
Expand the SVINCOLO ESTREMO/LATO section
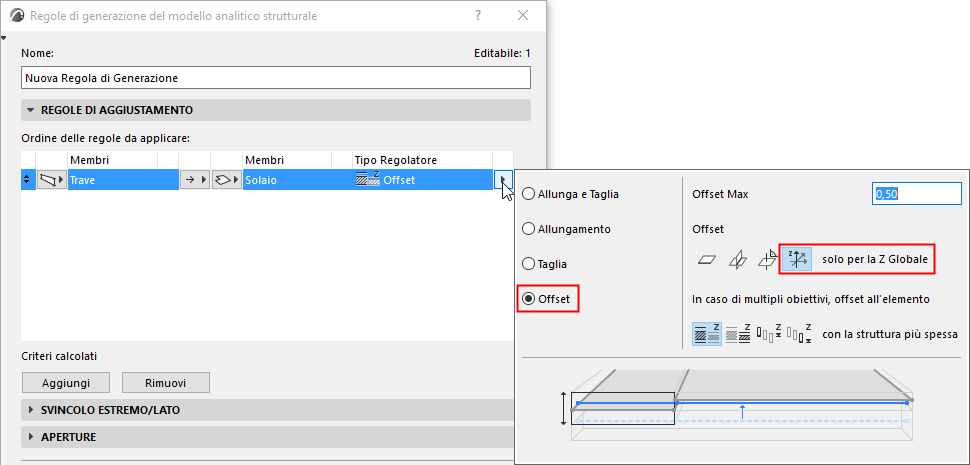(x=30, y=410)
